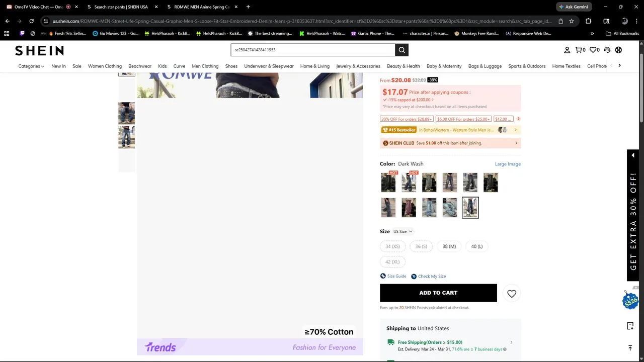This screenshot has width=644, height=362.
Task: Click the $5.00 OFF orders $25.00+ coupon
Action: [463, 119]
